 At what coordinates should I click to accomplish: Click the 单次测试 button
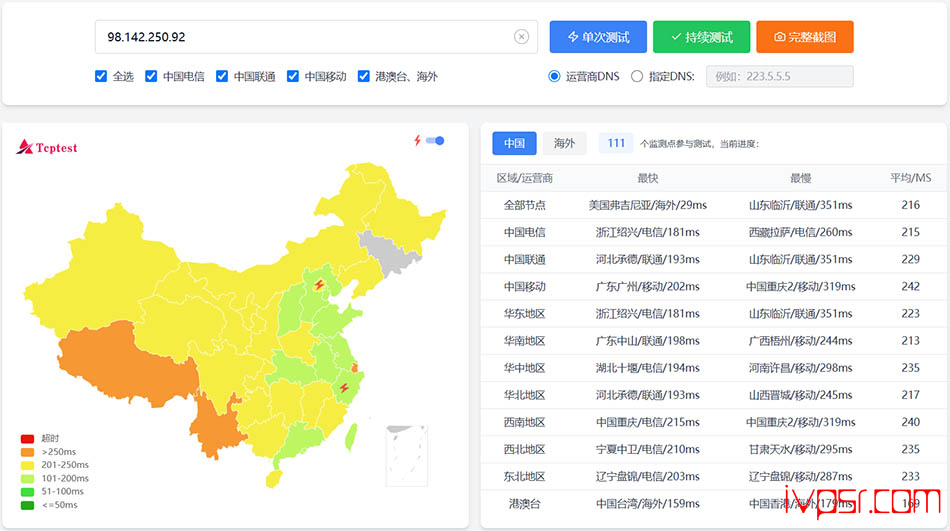(x=598, y=37)
